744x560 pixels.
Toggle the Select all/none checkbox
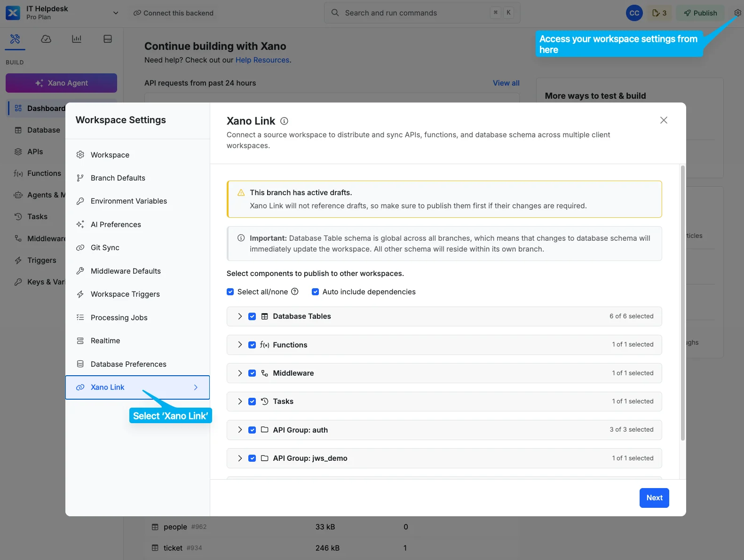click(230, 292)
